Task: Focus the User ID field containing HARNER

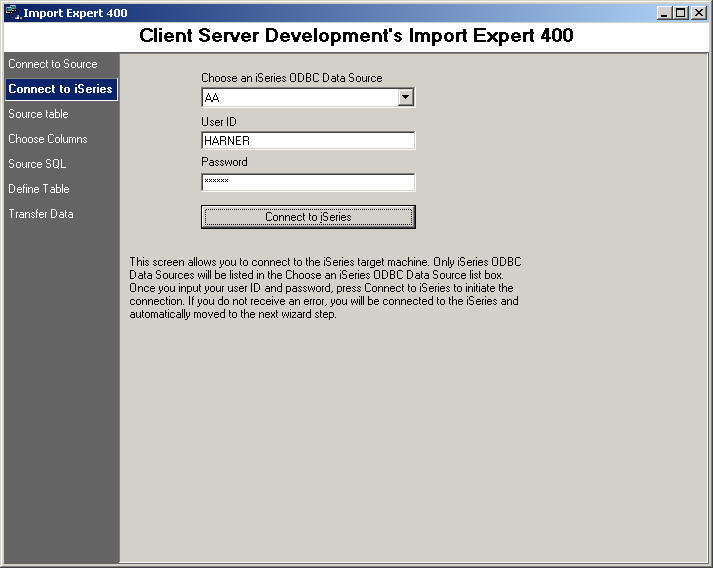Action: [308, 141]
